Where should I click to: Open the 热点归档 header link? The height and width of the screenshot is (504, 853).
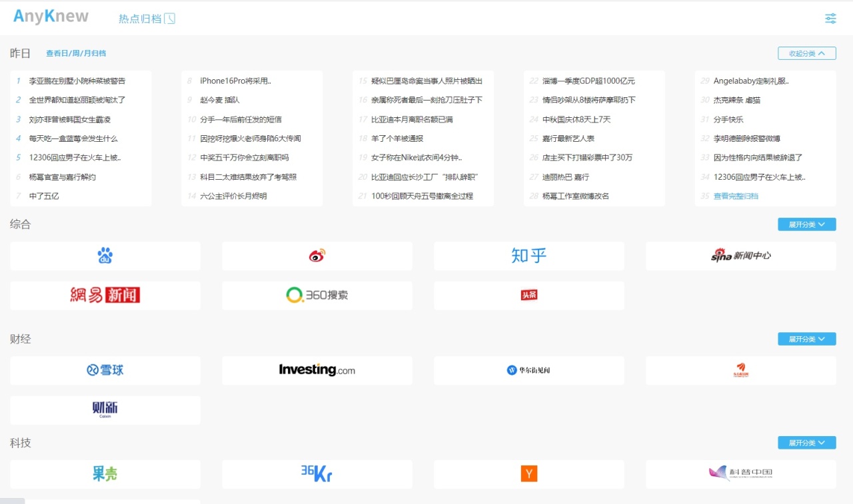[140, 19]
